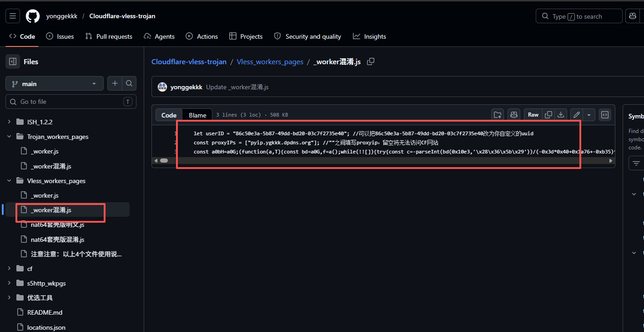Open the main branch selector dropdown
Viewport: 644px width, 332px height.
point(55,84)
